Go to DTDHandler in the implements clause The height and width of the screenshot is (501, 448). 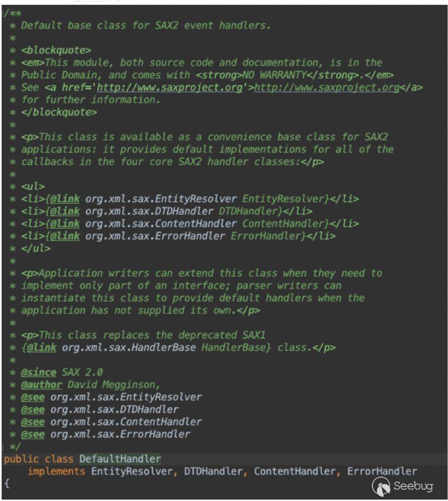tap(213, 471)
